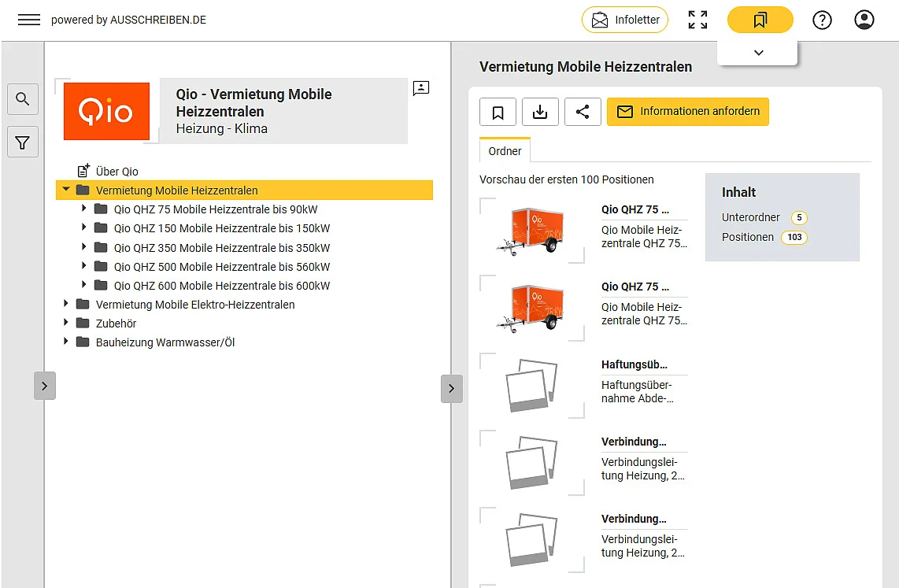The height and width of the screenshot is (588, 899).
Task: Download the folder via download icon
Action: [x=540, y=112]
